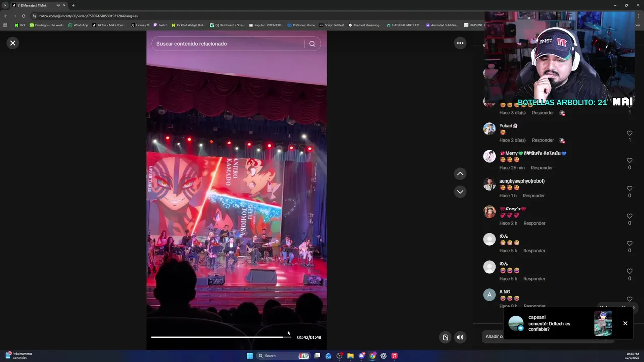644x362 pixels.
Task: Open a new browser tab
Action: click(x=73, y=5)
